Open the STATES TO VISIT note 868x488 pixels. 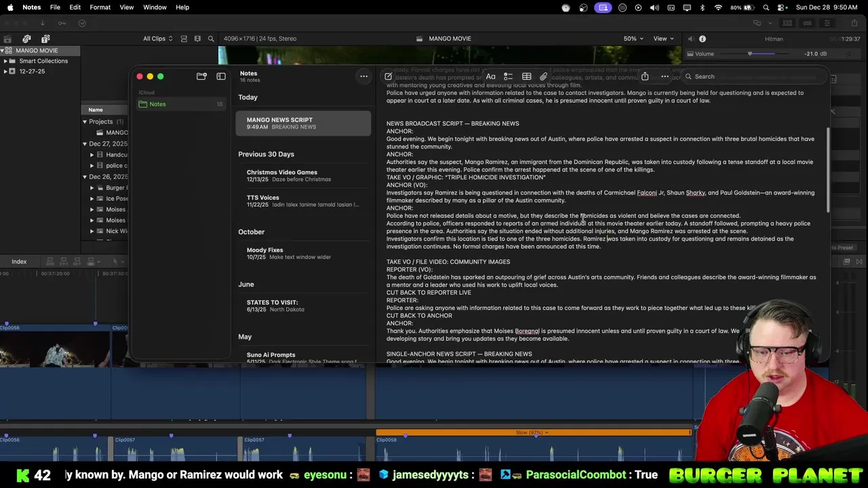(x=303, y=306)
